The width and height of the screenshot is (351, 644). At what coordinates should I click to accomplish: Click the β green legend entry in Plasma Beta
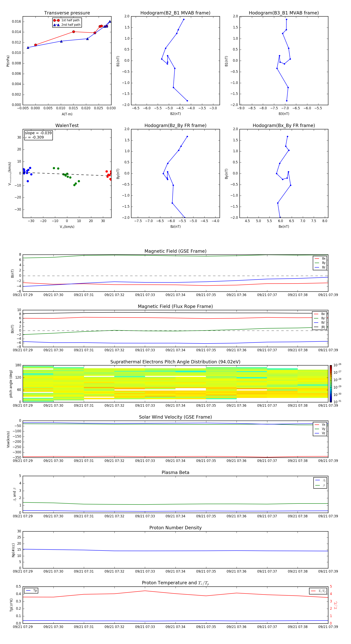click(x=320, y=485)
